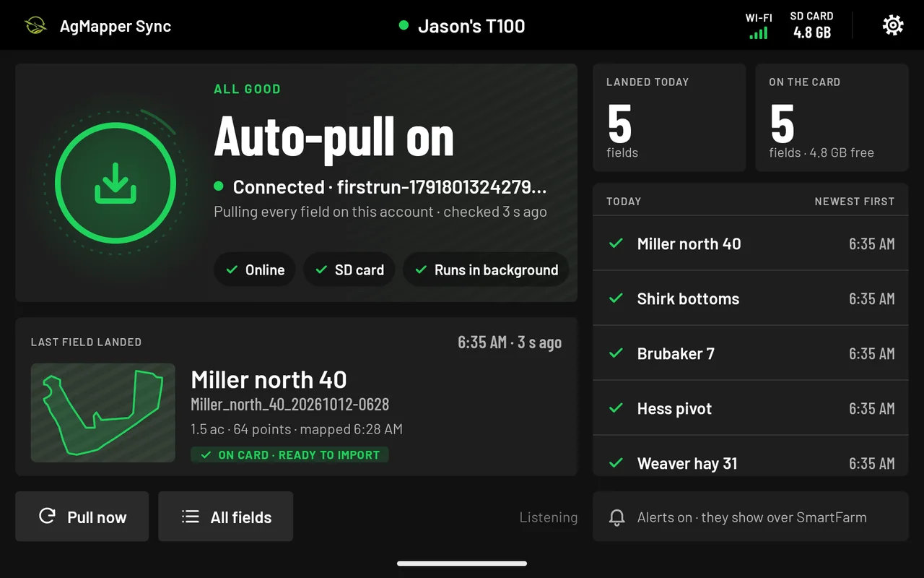Expand the Landed Today fields card
924x578 pixels.
tap(669, 118)
